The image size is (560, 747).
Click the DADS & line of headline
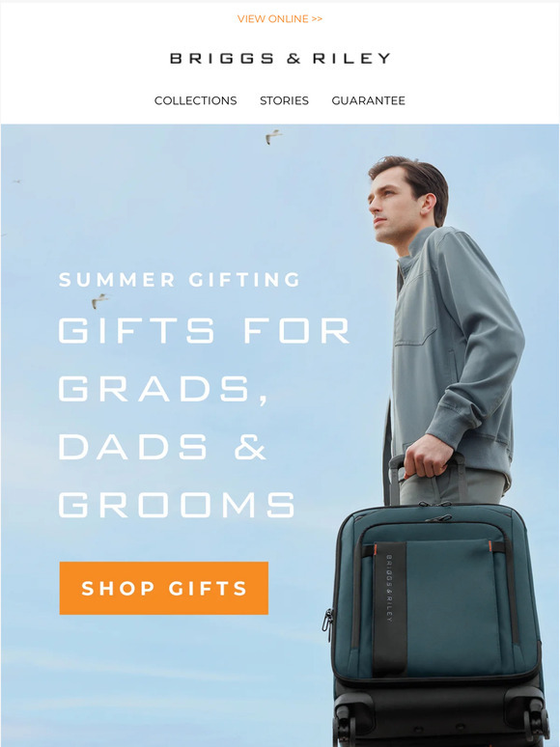click(x=162, y=447)
